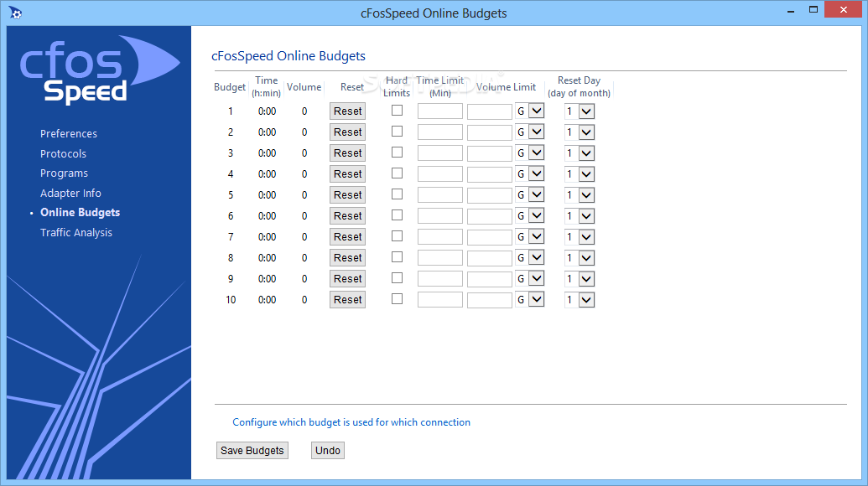The height and width of the screenshot is (486, 868).
Task: Open Programs page
Action: pyautogui.click(x=65, y=173)
